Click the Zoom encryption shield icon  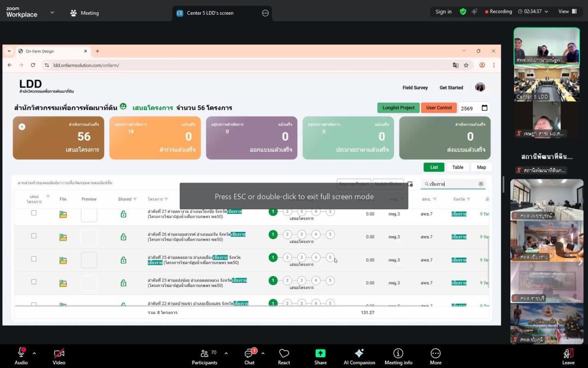click(x=463, y=11)
